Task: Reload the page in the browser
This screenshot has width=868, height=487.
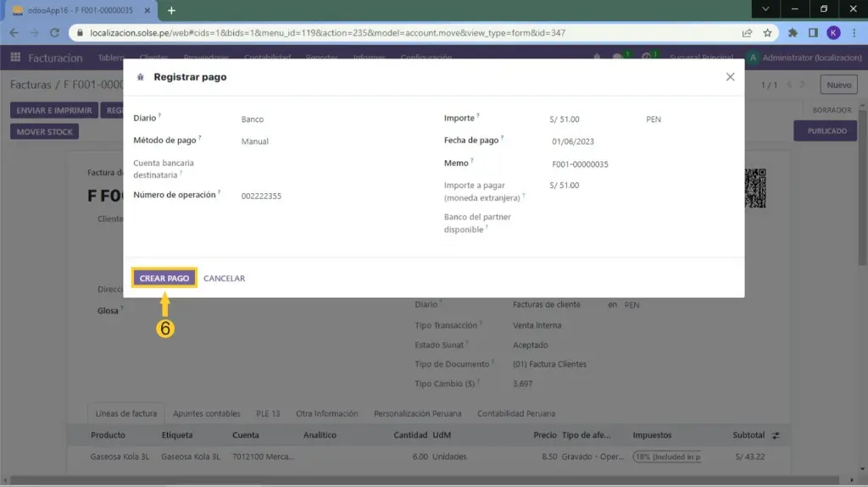Action: click(x=56, y=33)
